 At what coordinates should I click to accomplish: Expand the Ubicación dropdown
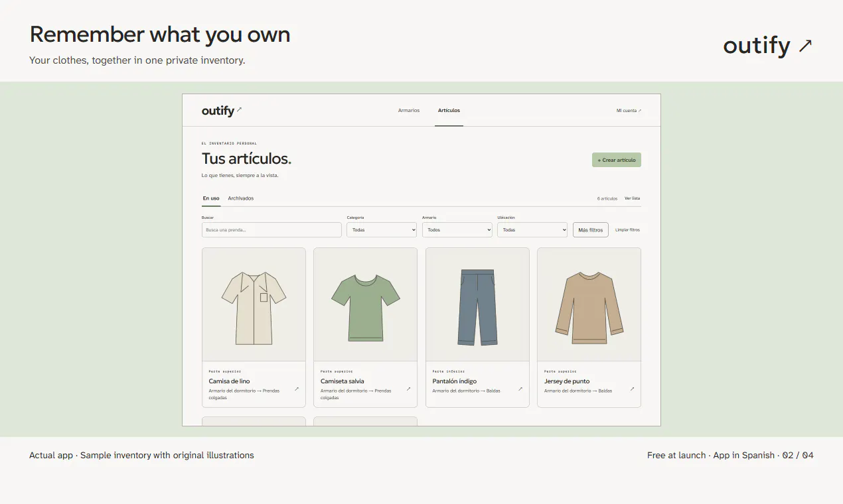click(532, 229)
